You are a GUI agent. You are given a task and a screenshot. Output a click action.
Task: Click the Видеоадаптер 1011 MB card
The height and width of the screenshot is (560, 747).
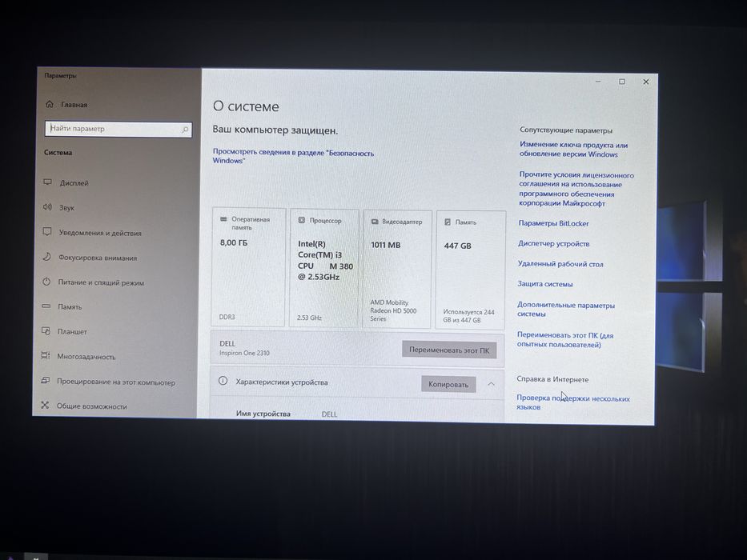397,269
